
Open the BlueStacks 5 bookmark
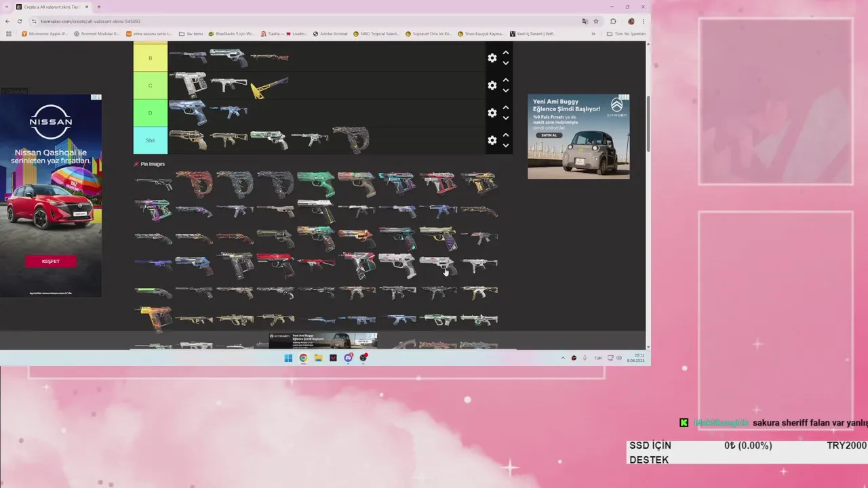(x=231, y=33)
